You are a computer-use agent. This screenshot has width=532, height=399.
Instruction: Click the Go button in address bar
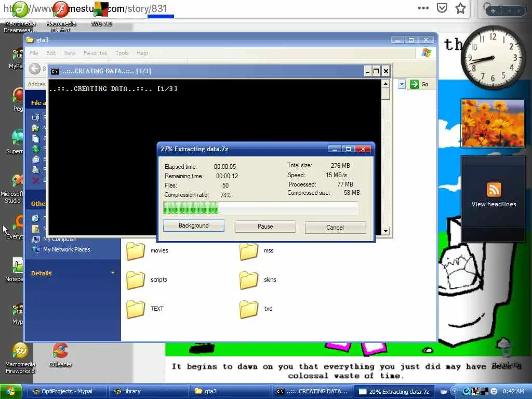(419, 84)
